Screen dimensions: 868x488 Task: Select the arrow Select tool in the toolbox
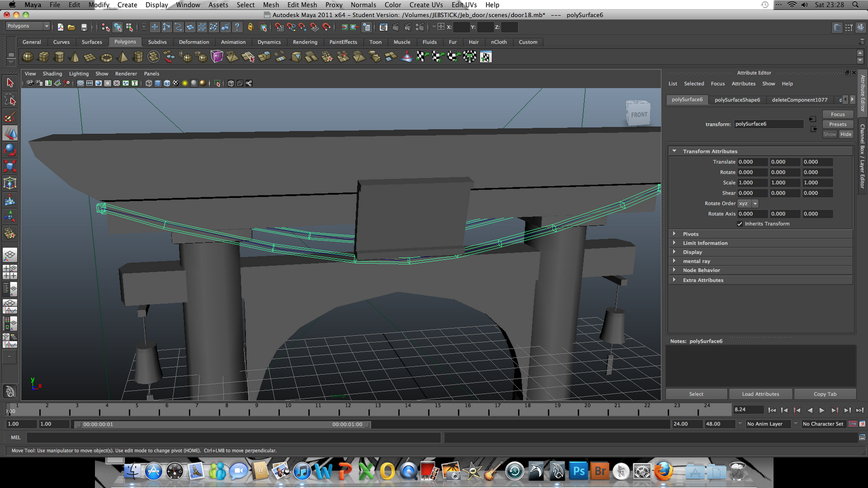[9, 82]
